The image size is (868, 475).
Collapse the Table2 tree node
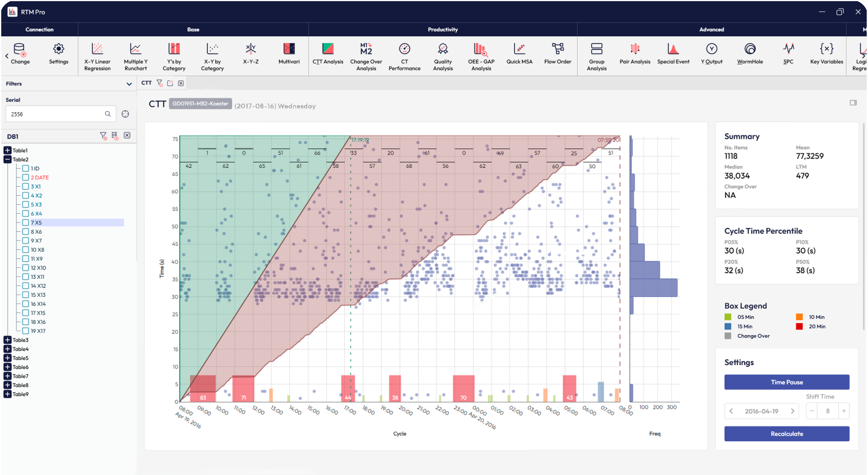pyautogui.click(x=7, y=159)
